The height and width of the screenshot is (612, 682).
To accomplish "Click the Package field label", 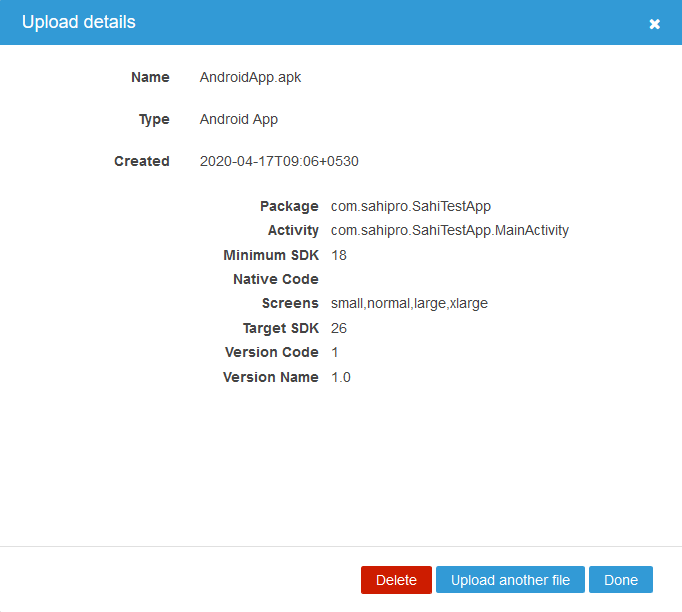I will (289, 206).
